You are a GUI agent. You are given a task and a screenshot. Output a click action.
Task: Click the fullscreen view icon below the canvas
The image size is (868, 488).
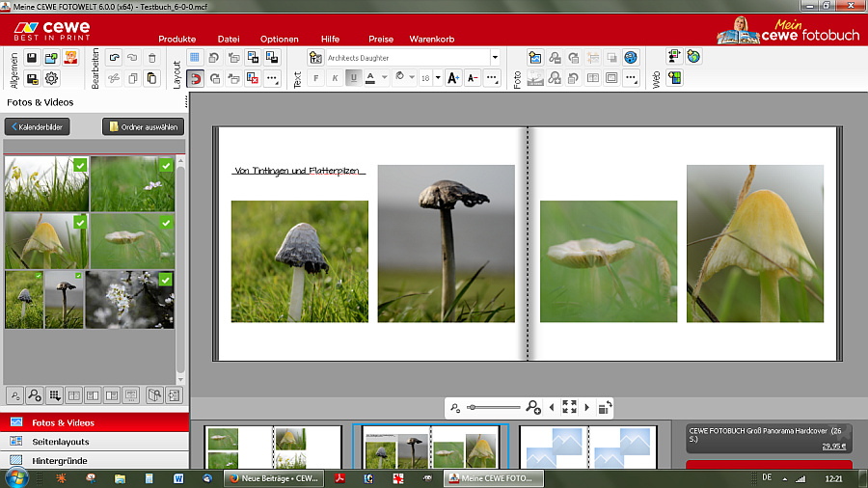pyautogui.click(x=569, y=408)
